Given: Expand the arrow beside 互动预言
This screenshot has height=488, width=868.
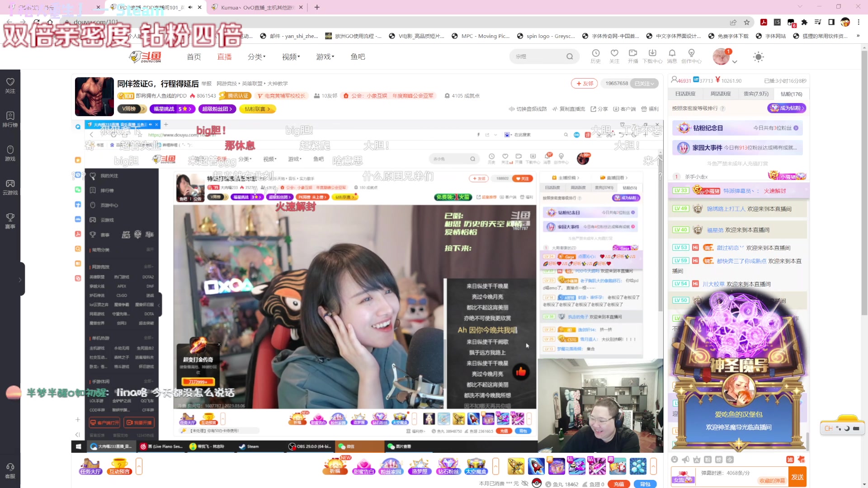Looking at the screenshot, I should click(139, 466).
